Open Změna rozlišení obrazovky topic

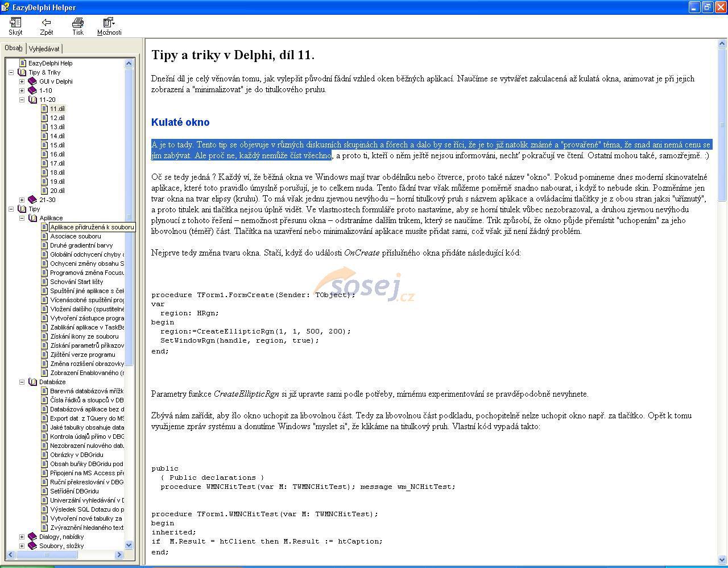[x=86, y=364]
